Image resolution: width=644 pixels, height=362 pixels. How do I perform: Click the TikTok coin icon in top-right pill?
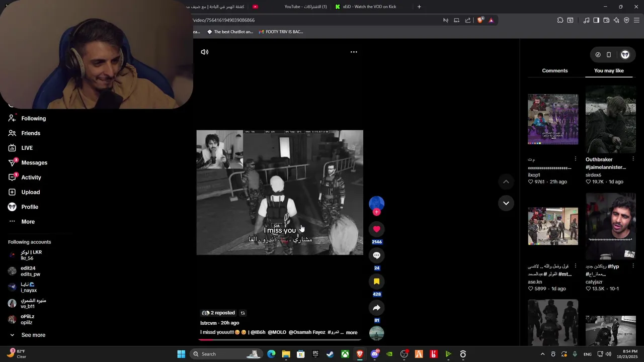point(598,54)
